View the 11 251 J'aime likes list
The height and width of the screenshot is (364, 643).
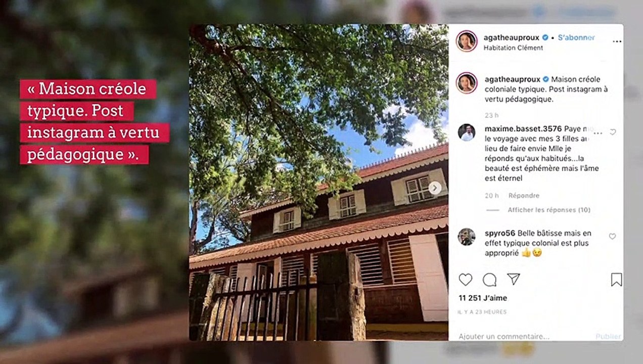click(483, 298)
